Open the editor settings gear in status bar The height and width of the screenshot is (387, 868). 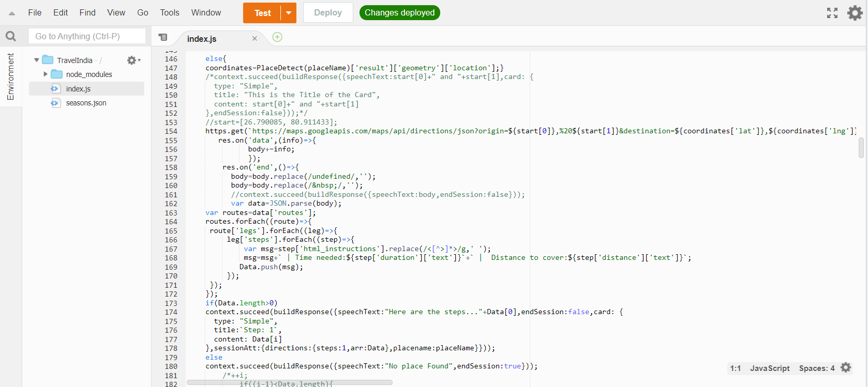point(846,367)
